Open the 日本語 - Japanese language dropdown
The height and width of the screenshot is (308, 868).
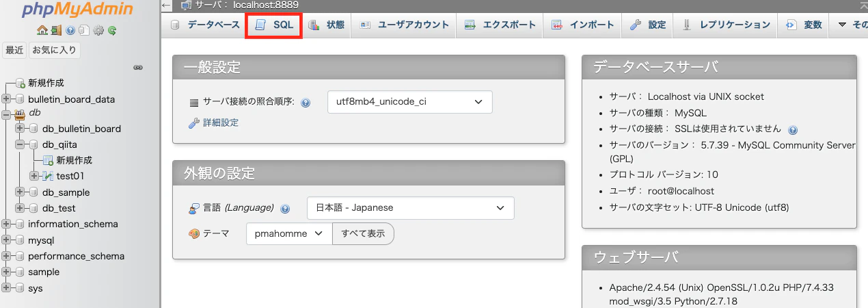click(x=411, y=207)
